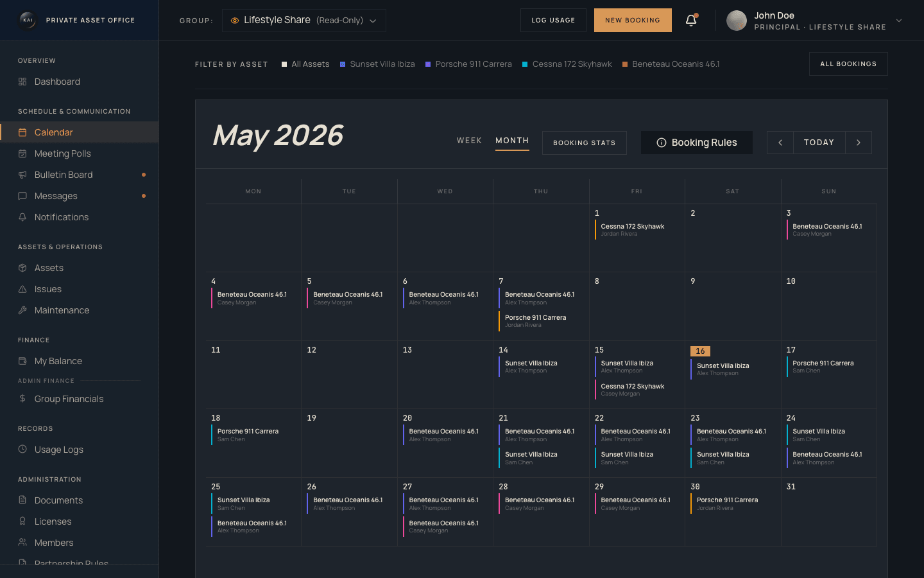The height and width of the screenshot is (578, 924).
Task: Filter by Cessna 172 Skyhawk
Action: [567, 64]
